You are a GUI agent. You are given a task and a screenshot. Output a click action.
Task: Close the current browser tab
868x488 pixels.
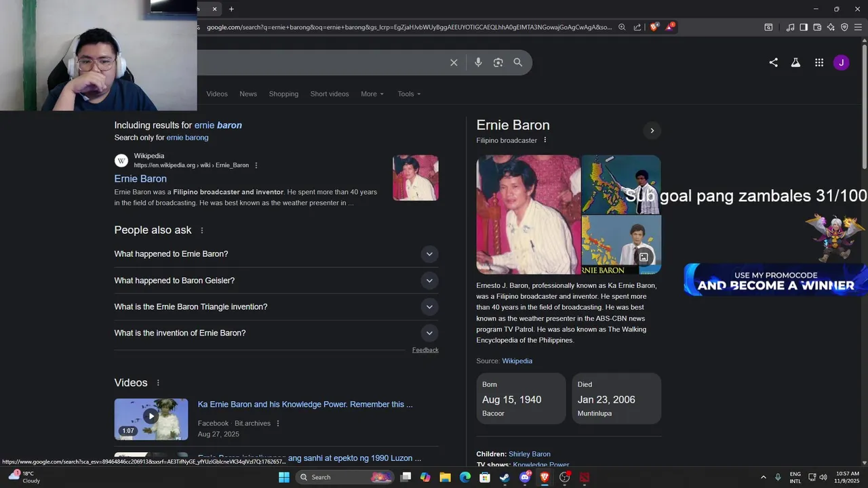coord(214,9)
